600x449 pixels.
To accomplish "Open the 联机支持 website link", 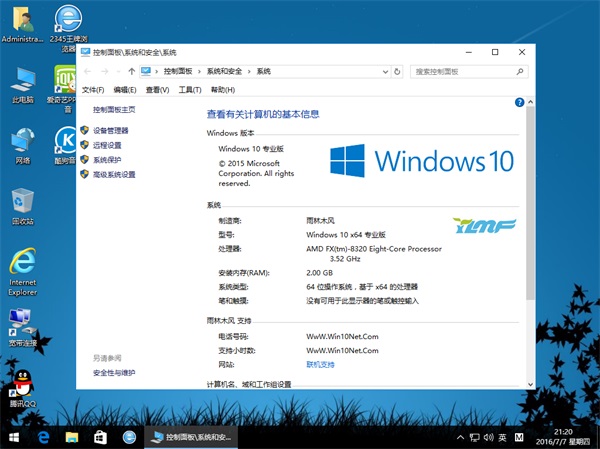I will (320, 364).
